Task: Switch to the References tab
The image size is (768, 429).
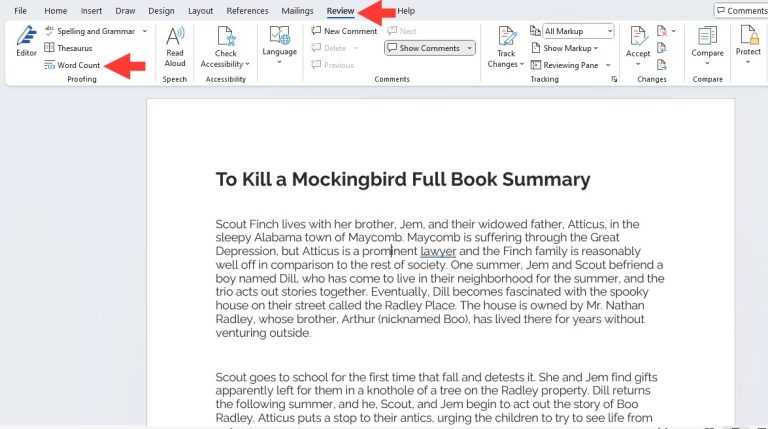Action: pos(247,10)
